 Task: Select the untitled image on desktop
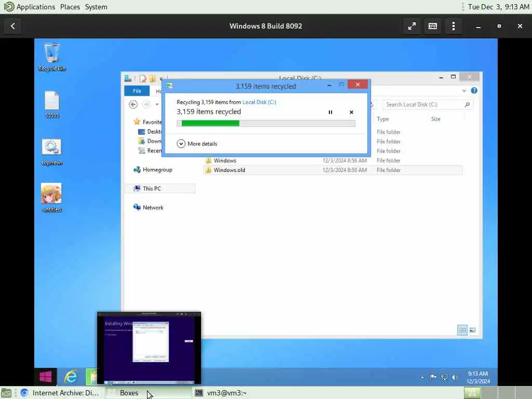tap(51, 198)
